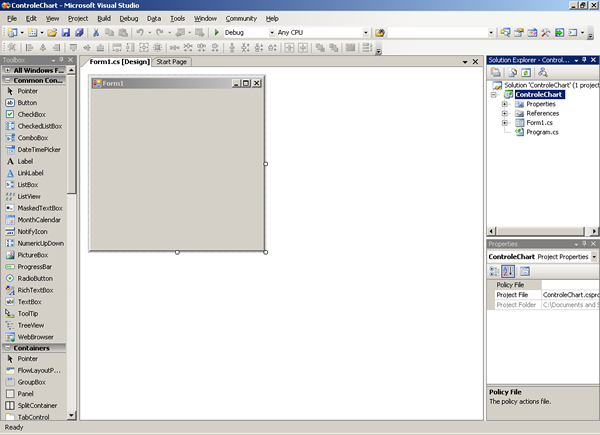Image resolution: width=600 pixels, height=435 pixels.
Task: Toggle auto-hide pin on Solution Explorer
Action: tap(584, 60)
